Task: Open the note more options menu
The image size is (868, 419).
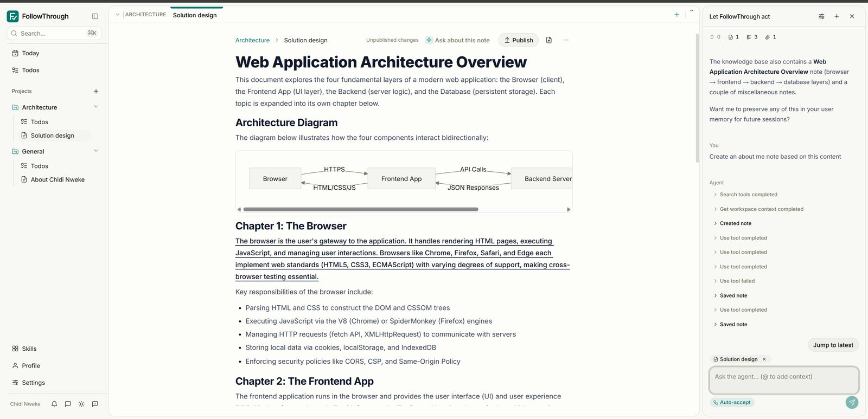Action: (x=566, y=40)
